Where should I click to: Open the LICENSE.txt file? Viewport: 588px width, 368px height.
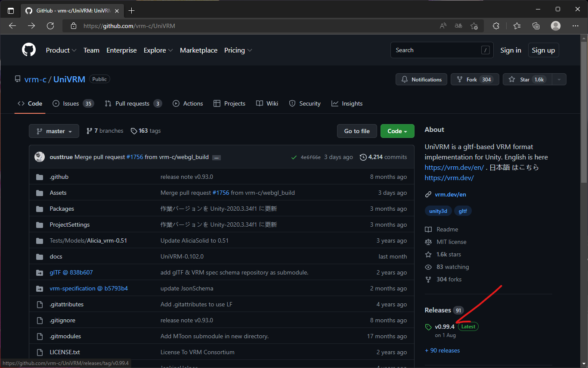pos(65,352)
